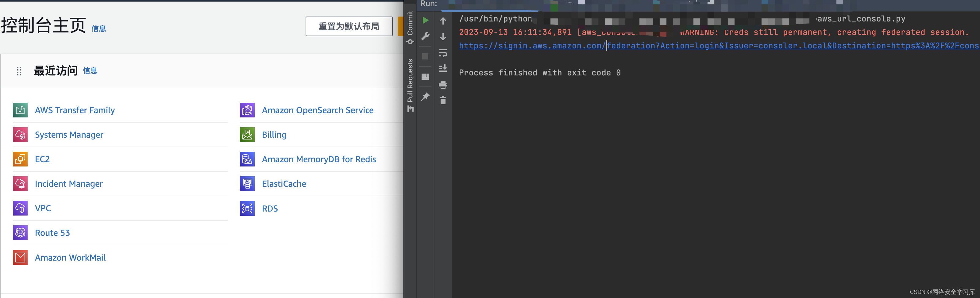The width and height of the screenshot is (980, 298).
Task: Open the VPC link
Action: 43,208
